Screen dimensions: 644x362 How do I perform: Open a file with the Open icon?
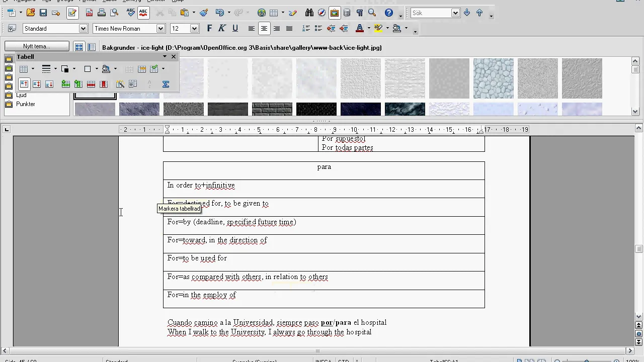(31, 13)
